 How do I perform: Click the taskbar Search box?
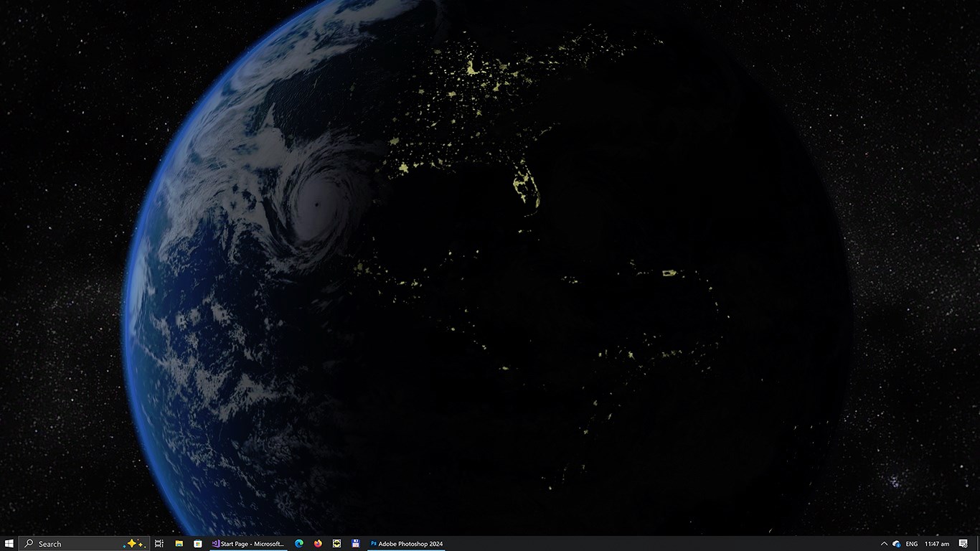(x=85, y=544)
